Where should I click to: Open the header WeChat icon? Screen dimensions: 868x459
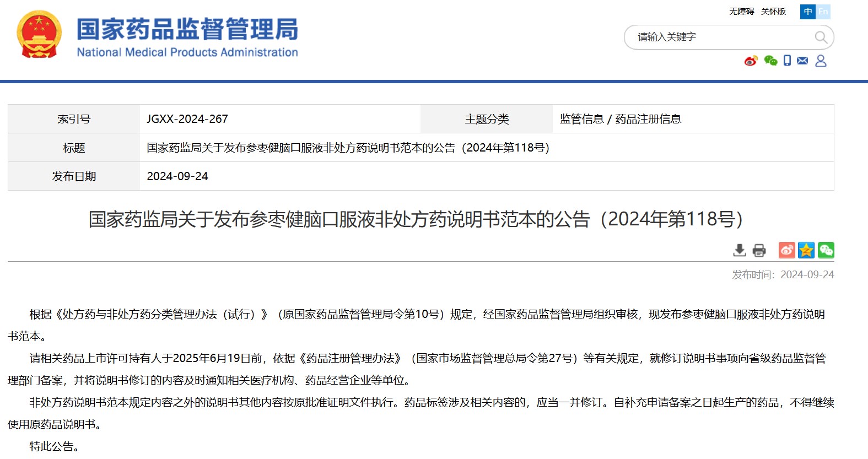(x=770, y=61)
